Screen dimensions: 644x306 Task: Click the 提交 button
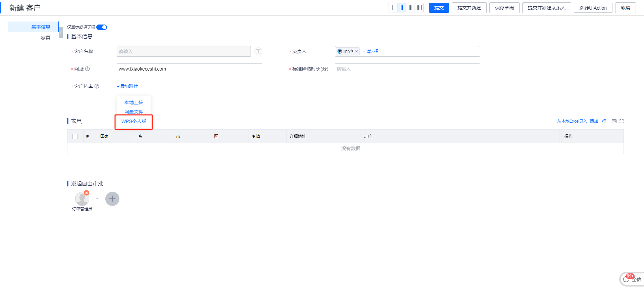tap(439, 8)
